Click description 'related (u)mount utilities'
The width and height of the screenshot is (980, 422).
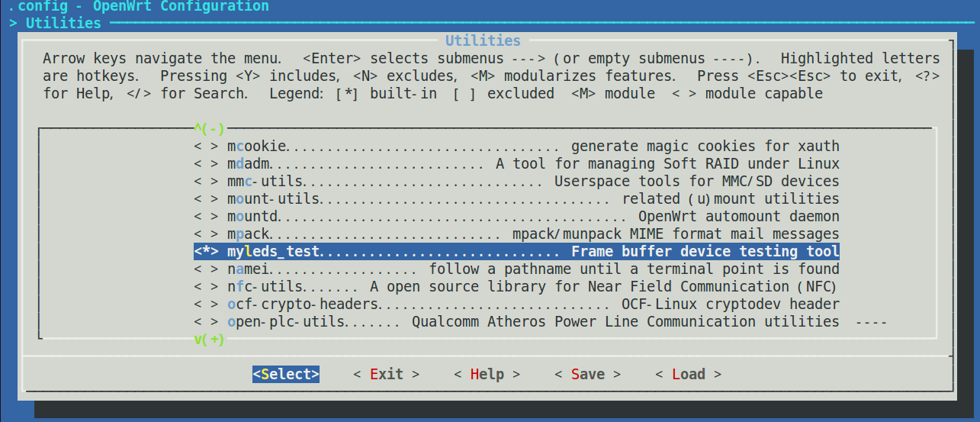pyautogui.click(x=731, y=198)
